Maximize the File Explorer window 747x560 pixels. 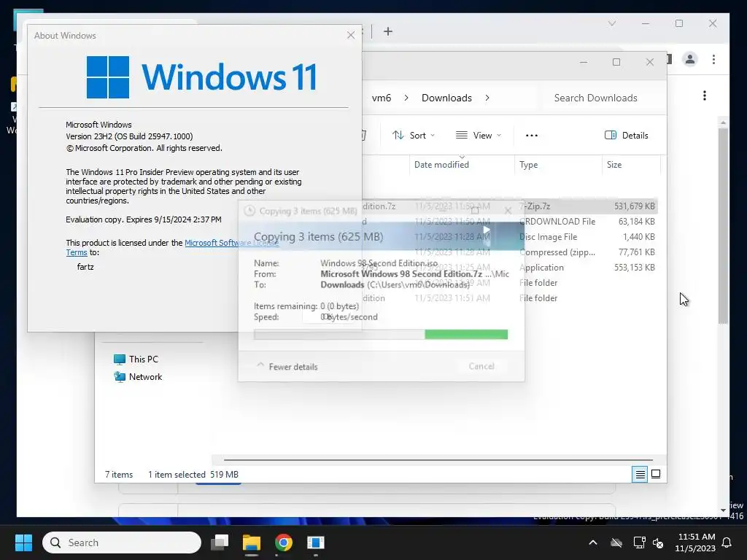(x=616, y=62)
